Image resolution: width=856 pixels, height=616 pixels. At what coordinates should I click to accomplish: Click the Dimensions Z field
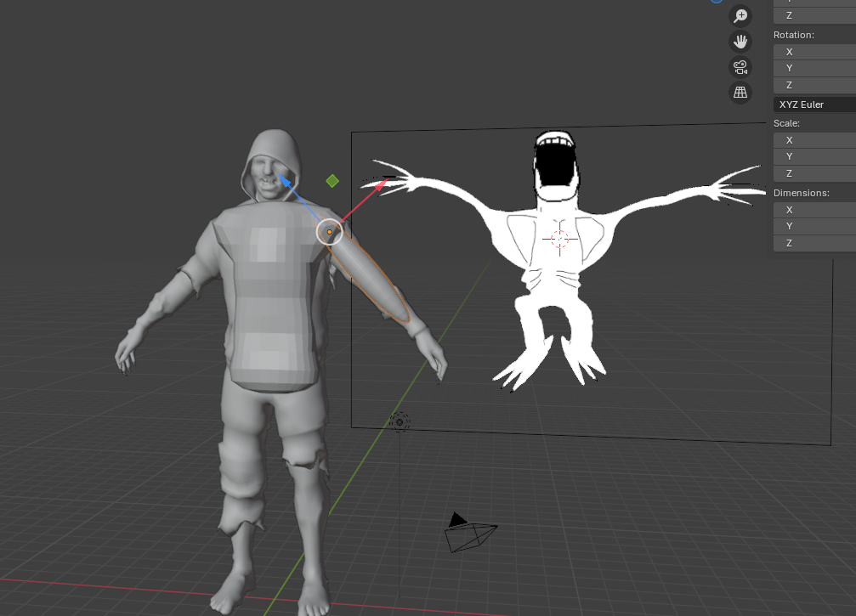813,243
